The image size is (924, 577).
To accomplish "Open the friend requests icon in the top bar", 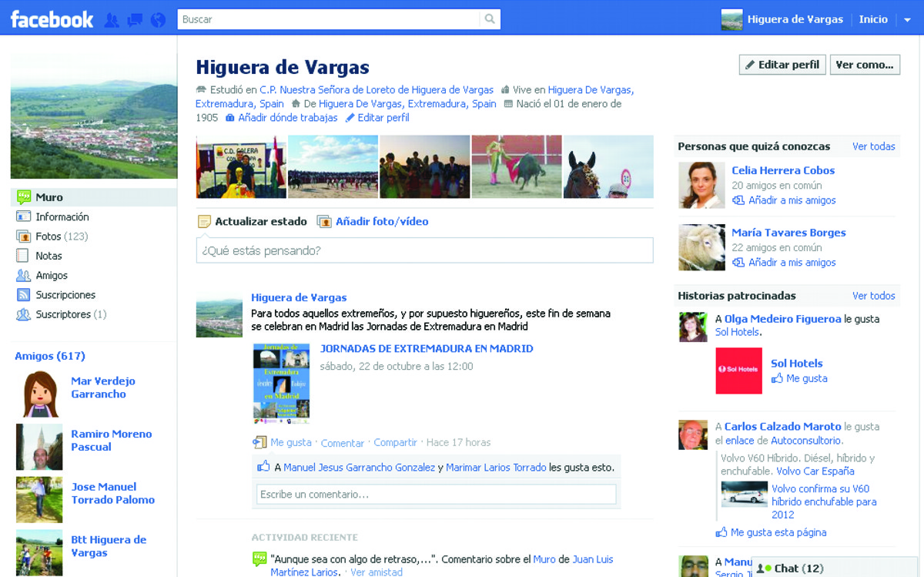I will (x=112, y=20).
